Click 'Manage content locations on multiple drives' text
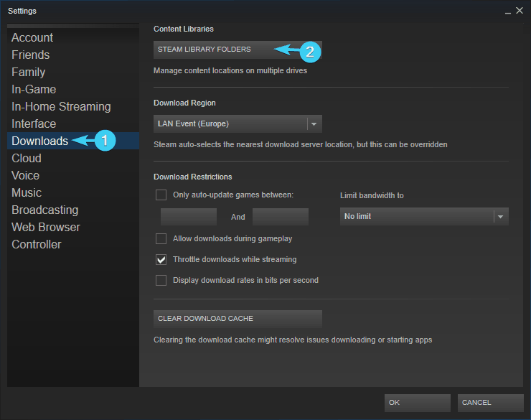This screenshot has width=531, height=420. click(230, 70)
